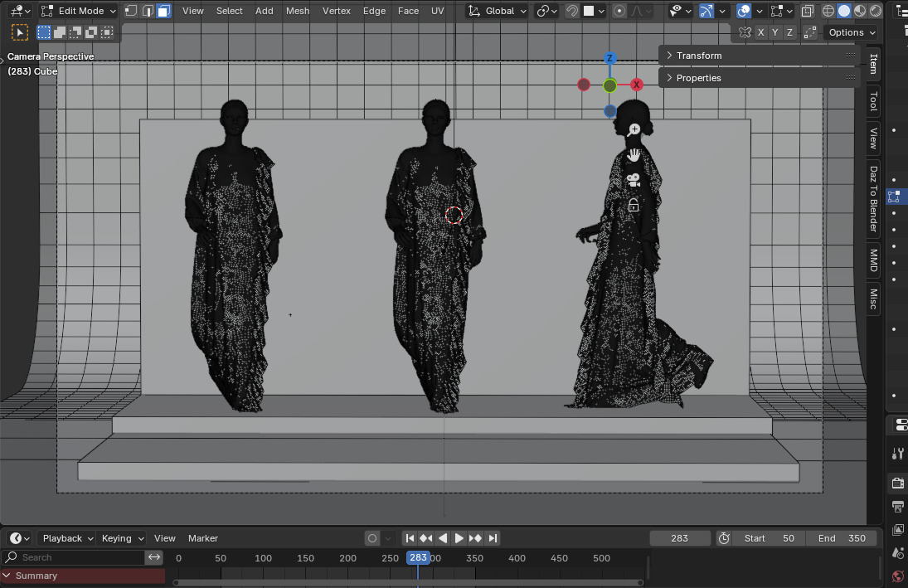This screenshot has width=908, height=588.
Task: Open the UV menu
Action: click(438, 11)
